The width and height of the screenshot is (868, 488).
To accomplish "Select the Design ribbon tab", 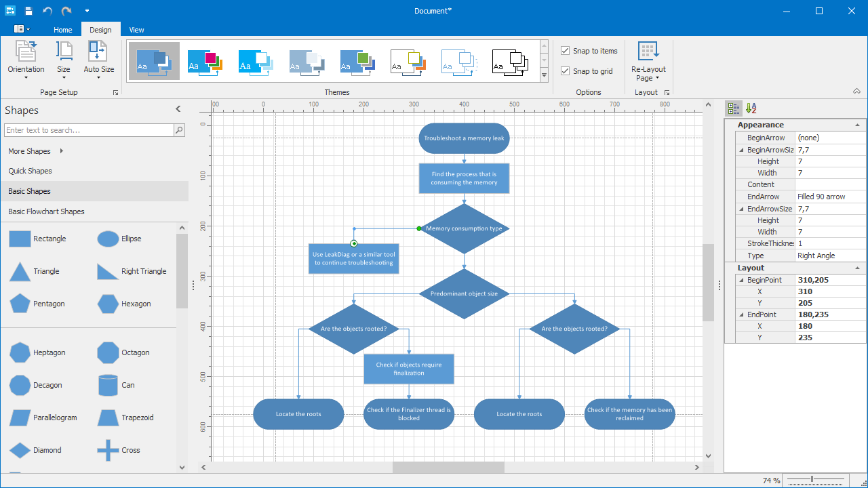I will pyautogui.click(x=100, y=30).
